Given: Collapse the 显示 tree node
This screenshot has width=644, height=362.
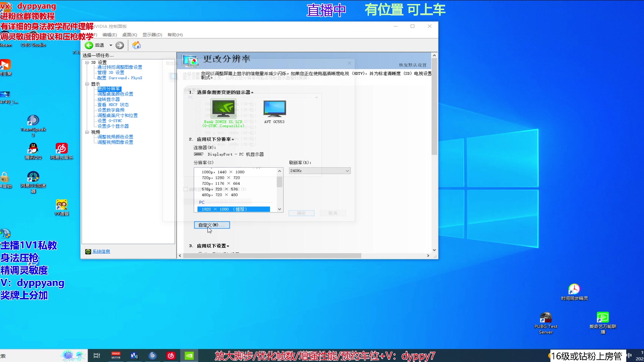Looking at the screenshot, I should tap(87, 84).
